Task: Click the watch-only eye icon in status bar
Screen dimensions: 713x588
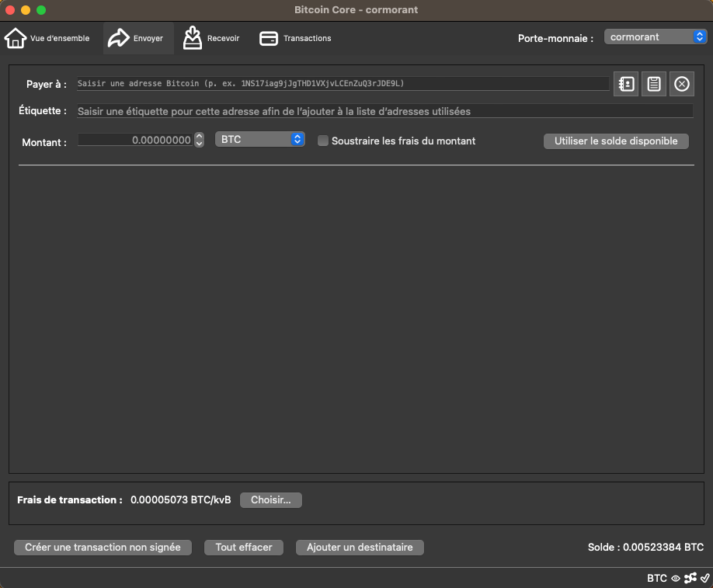Action: point(676,578)
